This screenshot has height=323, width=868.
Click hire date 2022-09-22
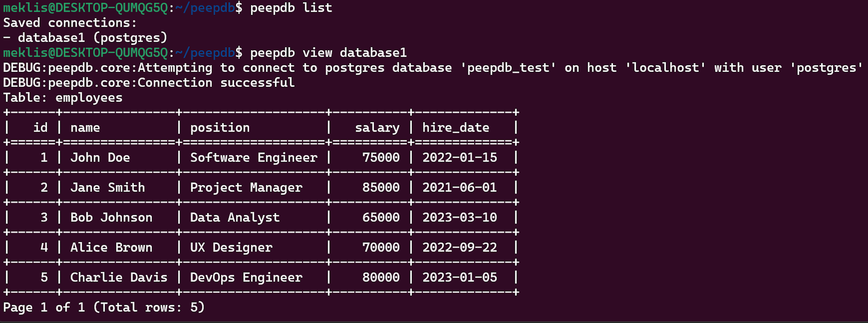pos(459,247)
